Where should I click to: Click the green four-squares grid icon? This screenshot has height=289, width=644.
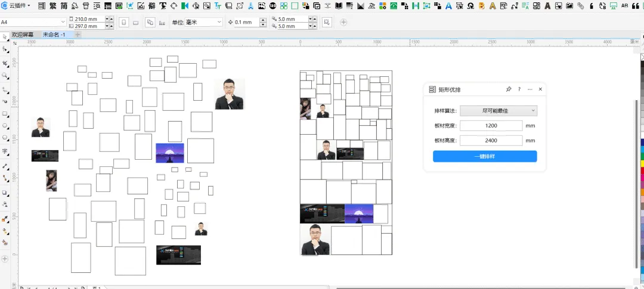click(x=283, y=6)
